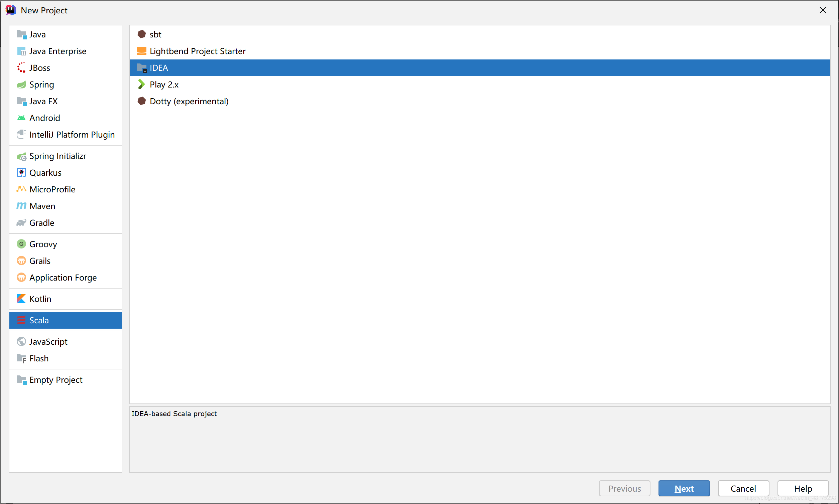This screenshot has width=839, height=504.
Task: Select MicroProfile entry
Action: [x=66, y=189]
